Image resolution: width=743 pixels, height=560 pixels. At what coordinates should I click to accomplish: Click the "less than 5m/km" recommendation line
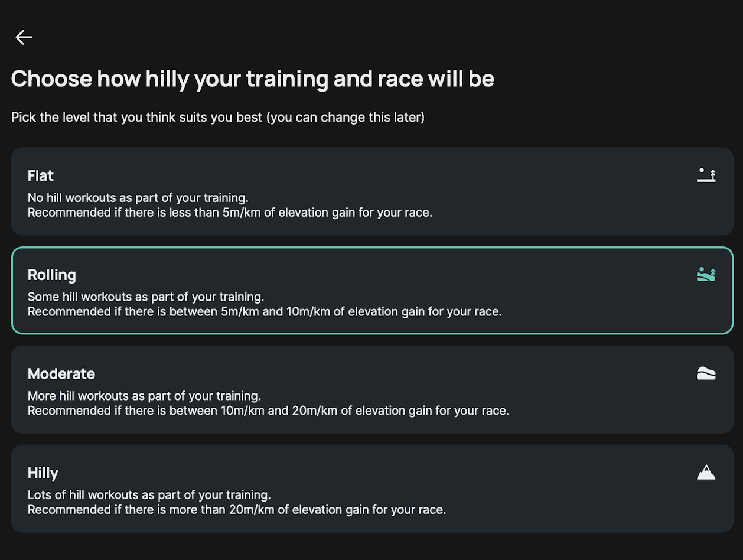pos(230,213)
